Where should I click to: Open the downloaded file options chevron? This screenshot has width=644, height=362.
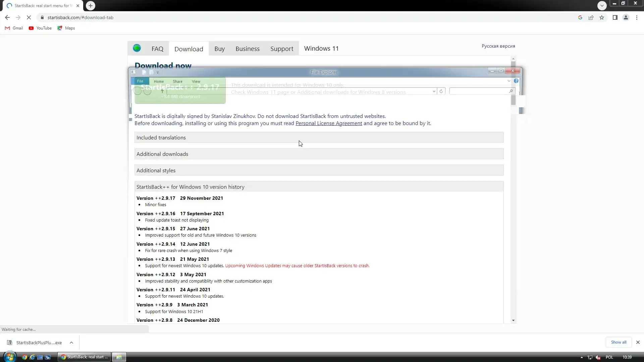coord(71,343)
